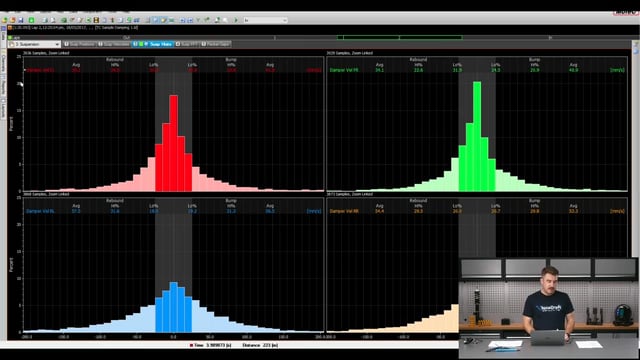Screen dimensions: 640x360
Task: Open the toolbar combo box right of play arrow
Action: point(266,20)
